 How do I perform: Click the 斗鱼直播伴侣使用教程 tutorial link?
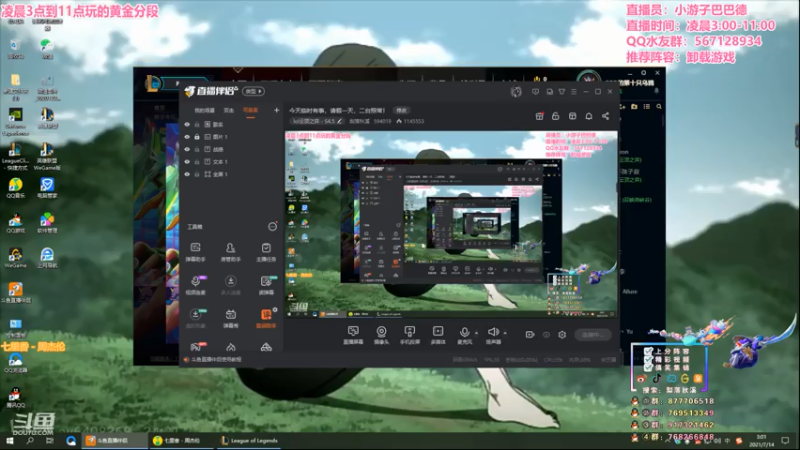tap(216, 359)
